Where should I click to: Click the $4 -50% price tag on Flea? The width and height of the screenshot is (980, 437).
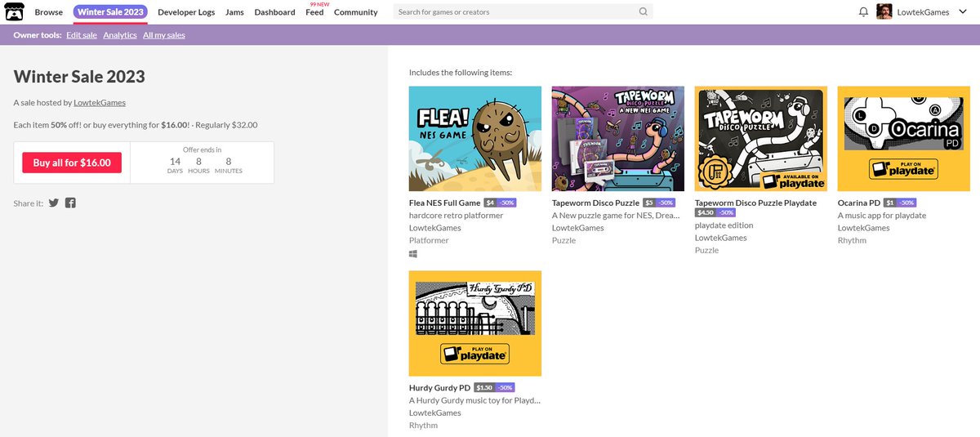click(500, 203)
